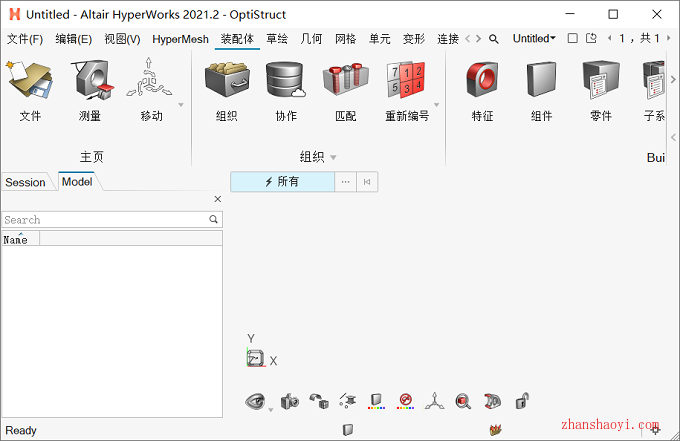
Task: Open the 几何 ribbon tab
Action: click(311, 39)
